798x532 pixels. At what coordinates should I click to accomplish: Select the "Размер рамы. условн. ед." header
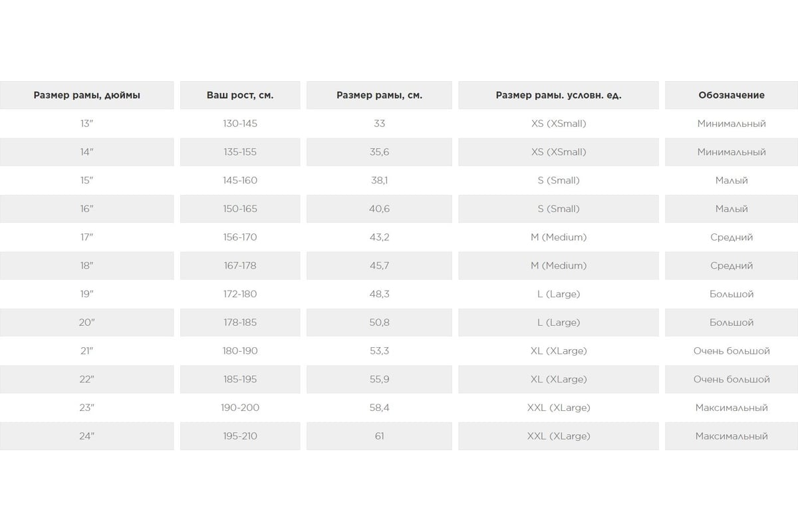(x=559, y=95)
